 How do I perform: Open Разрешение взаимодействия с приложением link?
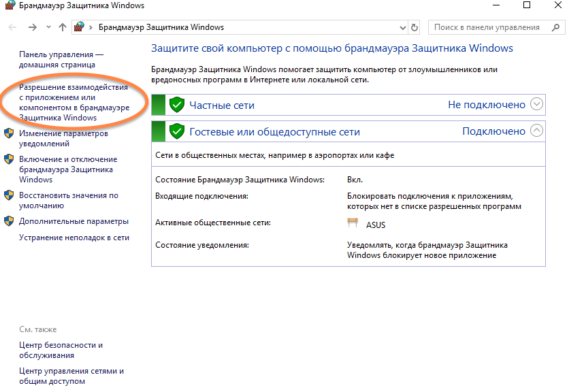pos(74,102)
